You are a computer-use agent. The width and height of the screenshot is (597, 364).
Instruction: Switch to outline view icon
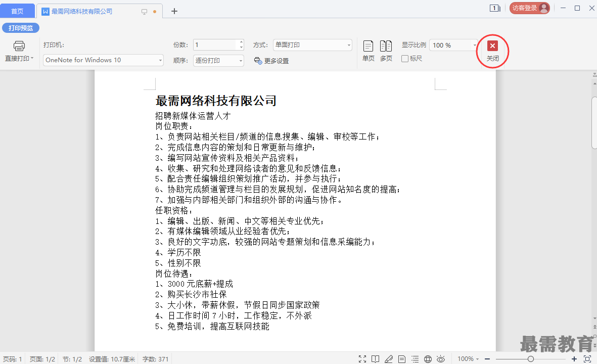click(x=415, y=359)
